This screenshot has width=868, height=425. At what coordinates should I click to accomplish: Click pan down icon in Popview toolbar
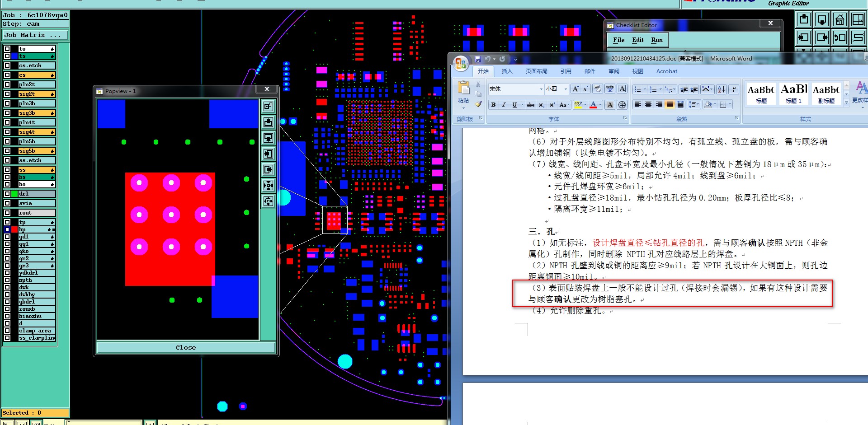269,138
